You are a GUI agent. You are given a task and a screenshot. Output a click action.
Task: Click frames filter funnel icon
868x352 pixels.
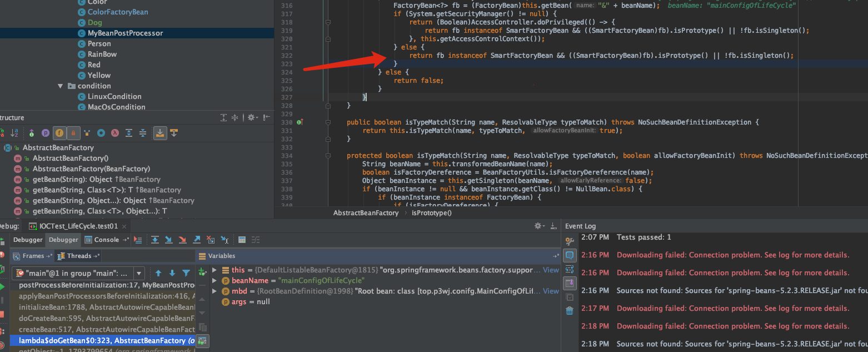click(186, 273)
